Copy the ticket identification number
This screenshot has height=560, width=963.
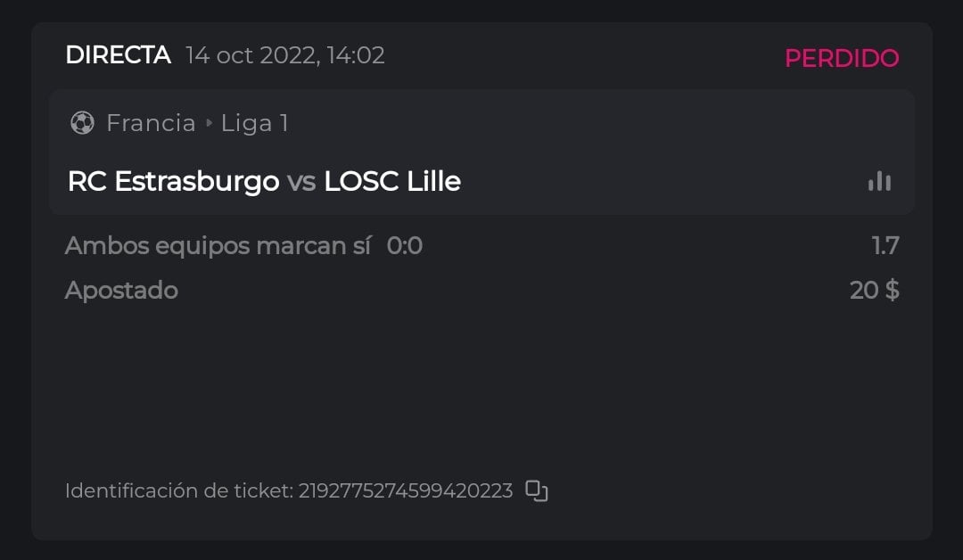(536, 490)
